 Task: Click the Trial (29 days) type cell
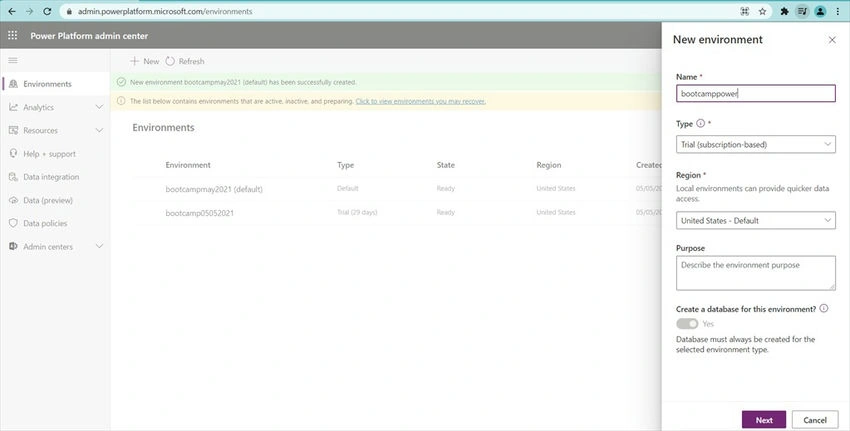[x=357, y=212]
